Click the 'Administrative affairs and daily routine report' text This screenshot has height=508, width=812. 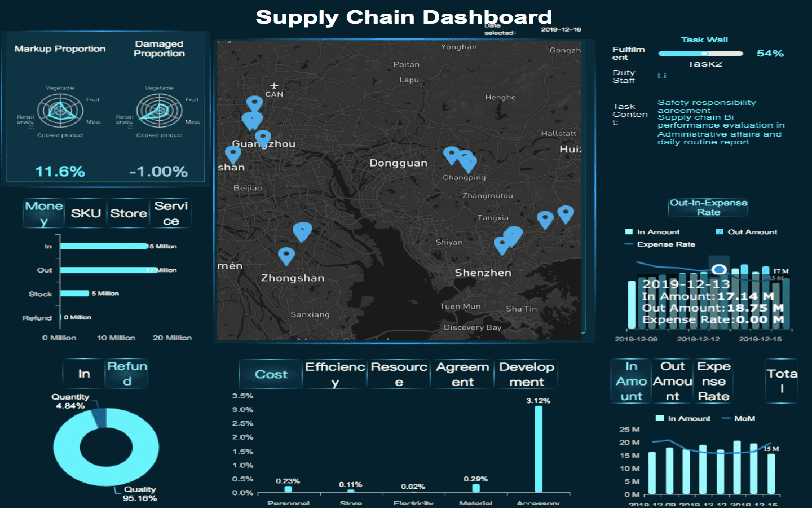(x=720, y=138)
